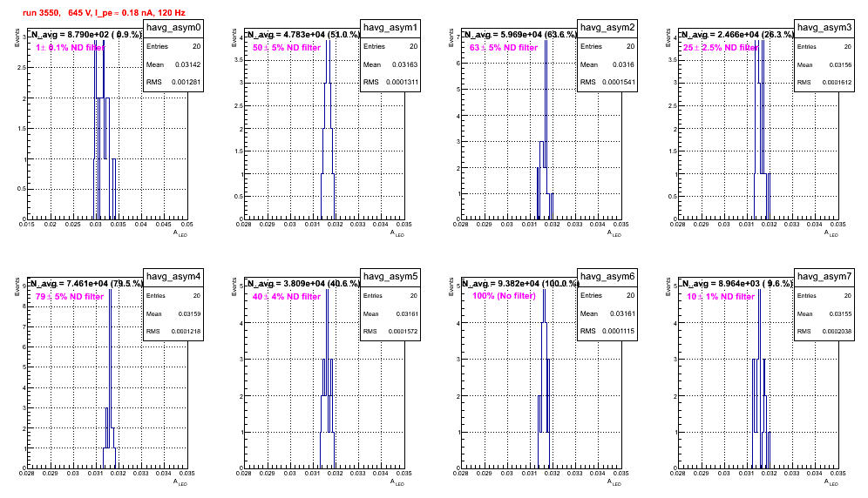Click A_LED x-axis label of havg_asym7 plot
Image resolution: width=868 pixels, height=498 pixels.
831,482
